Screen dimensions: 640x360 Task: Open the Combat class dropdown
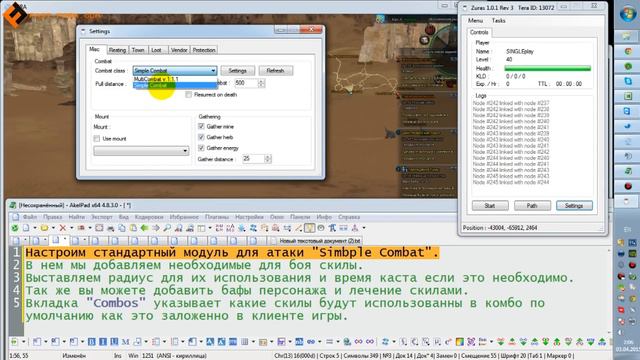[175, 71]
